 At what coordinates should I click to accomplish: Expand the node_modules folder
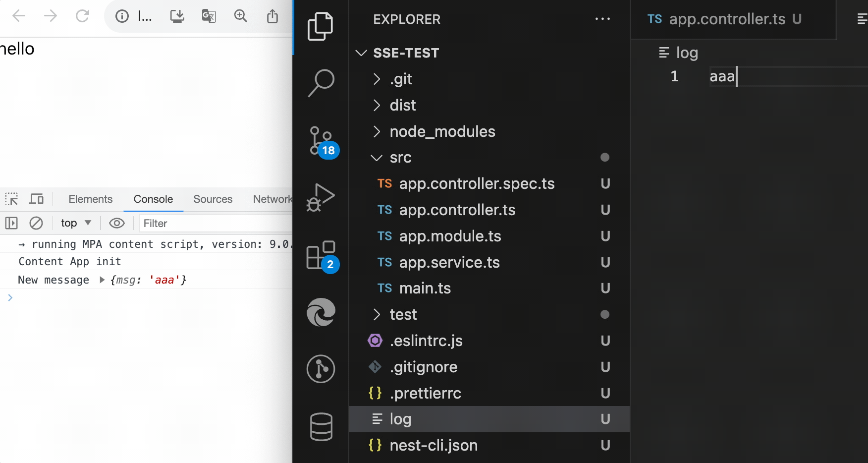coord(442,131)
